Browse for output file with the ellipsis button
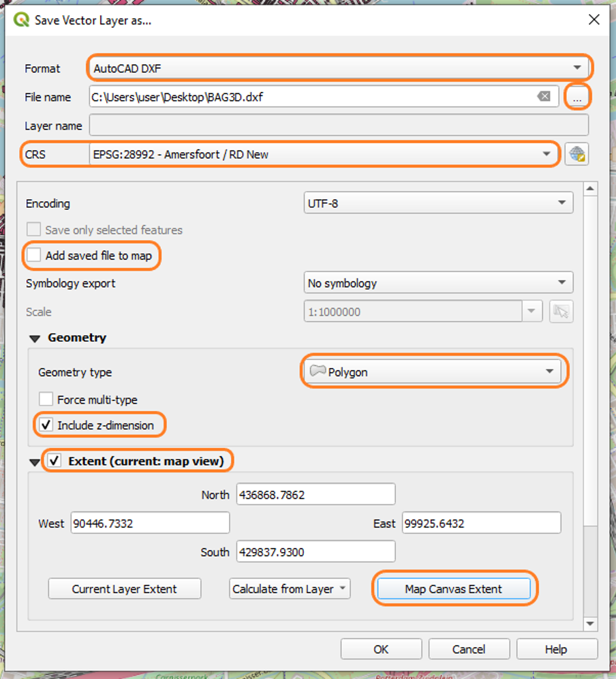Screen dimensions: 616x679 576,97
